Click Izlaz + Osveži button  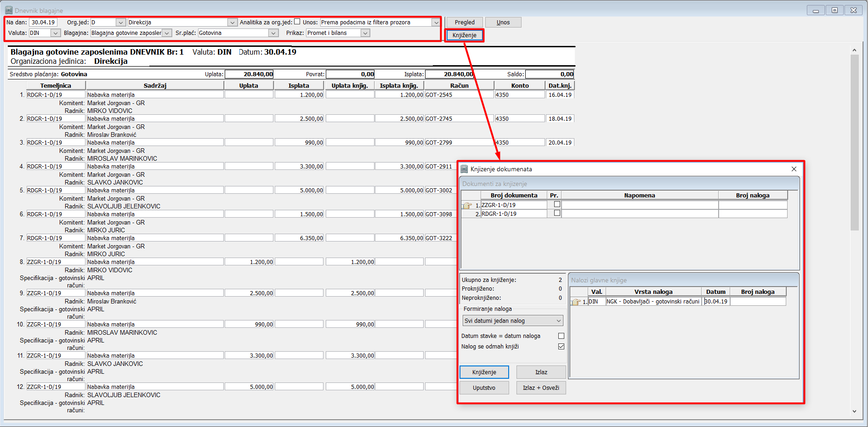541,388
